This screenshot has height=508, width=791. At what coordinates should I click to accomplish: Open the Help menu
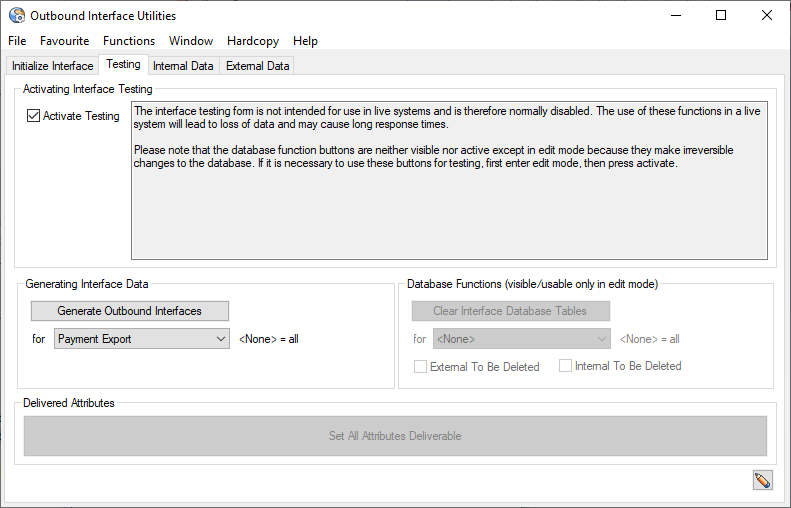pos(305,41)
